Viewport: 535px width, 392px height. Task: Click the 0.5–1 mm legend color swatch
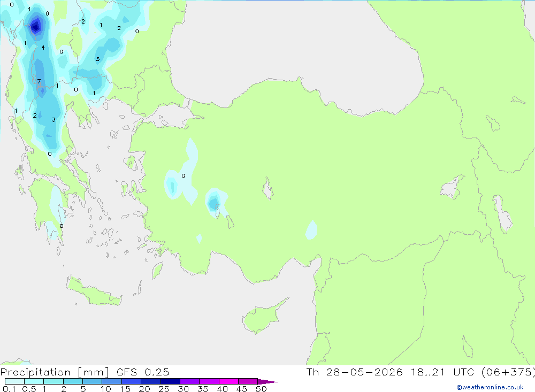(34, 381)
